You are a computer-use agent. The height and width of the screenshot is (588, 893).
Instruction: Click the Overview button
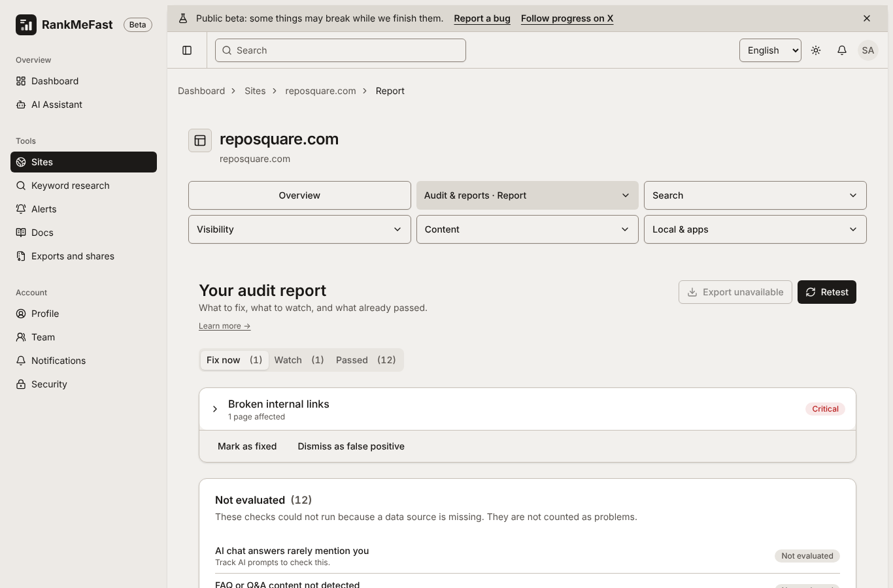coord(299,195)
